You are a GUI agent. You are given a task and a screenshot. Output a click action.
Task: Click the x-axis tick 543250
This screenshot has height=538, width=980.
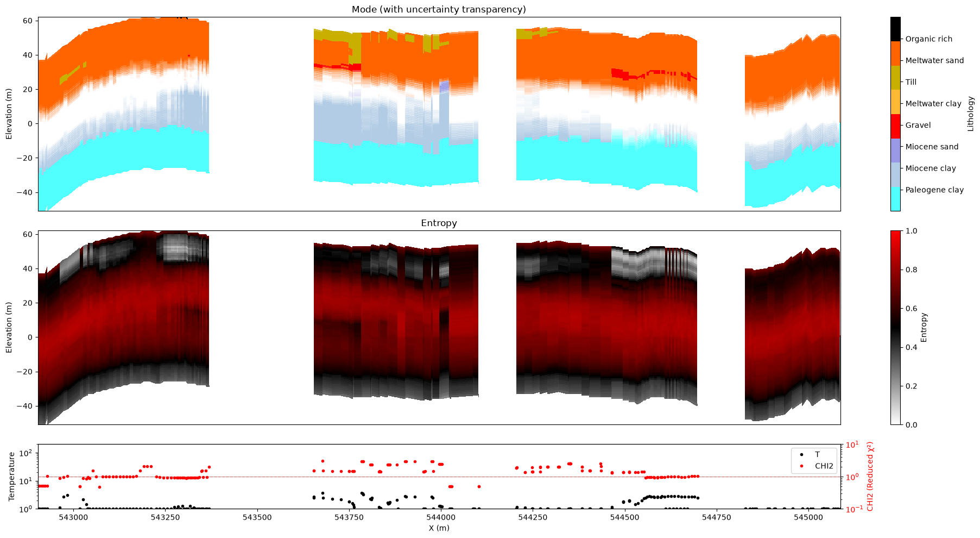(x=165, y=517)
